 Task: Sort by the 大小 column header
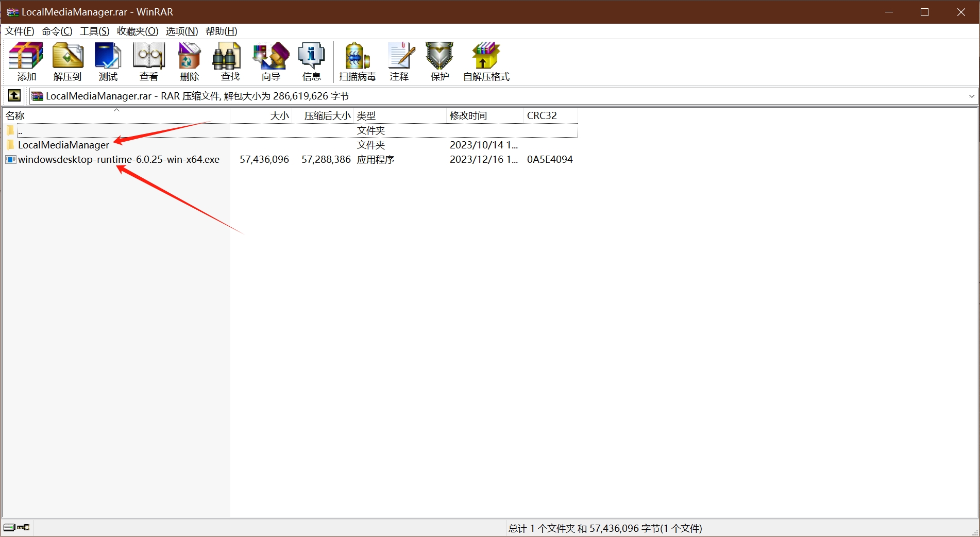(x=261, y=115)
